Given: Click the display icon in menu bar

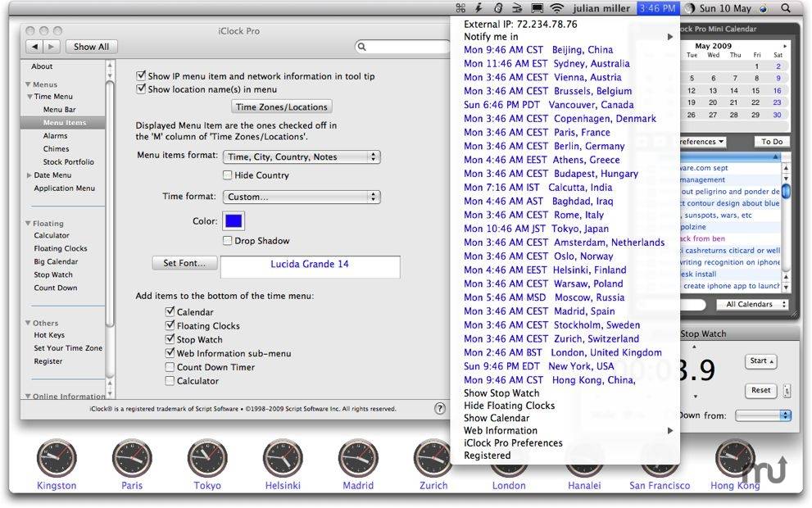Looking at the screenshot, I should click(x=537, y=8).
